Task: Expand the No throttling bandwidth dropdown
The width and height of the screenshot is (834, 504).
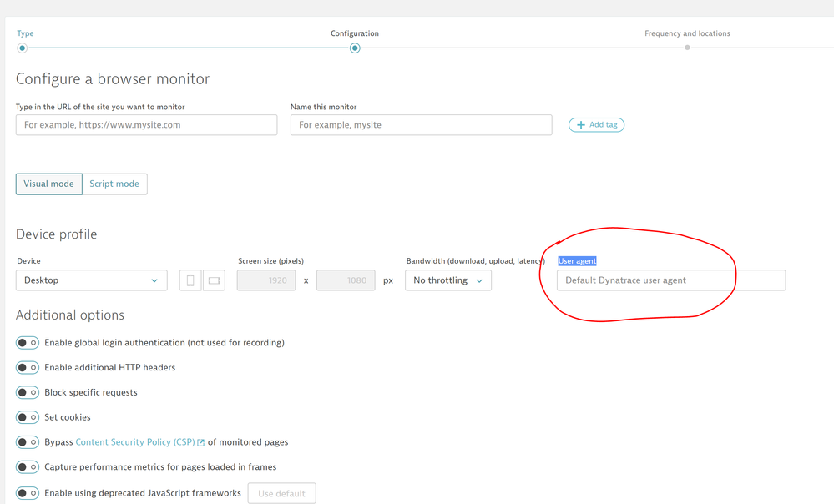Action: coord(448,280)
